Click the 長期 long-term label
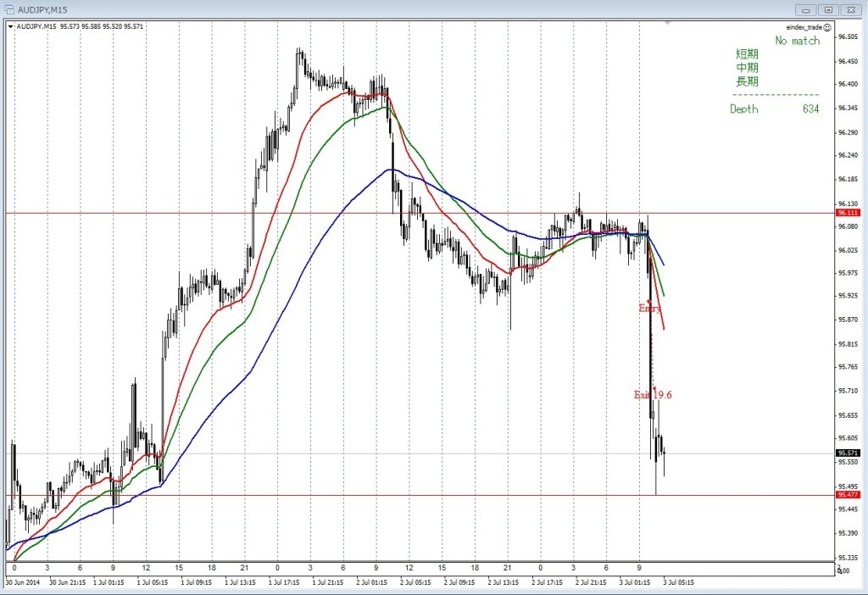Image resolution: width=868 pixels, height=595 pixels. (747, 81)
